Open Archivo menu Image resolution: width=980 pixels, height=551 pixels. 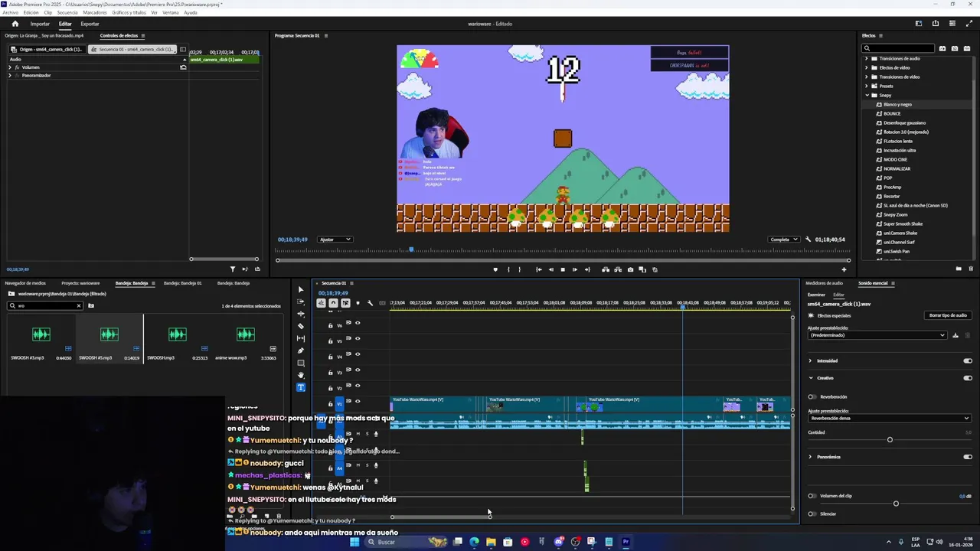[10, 13]
